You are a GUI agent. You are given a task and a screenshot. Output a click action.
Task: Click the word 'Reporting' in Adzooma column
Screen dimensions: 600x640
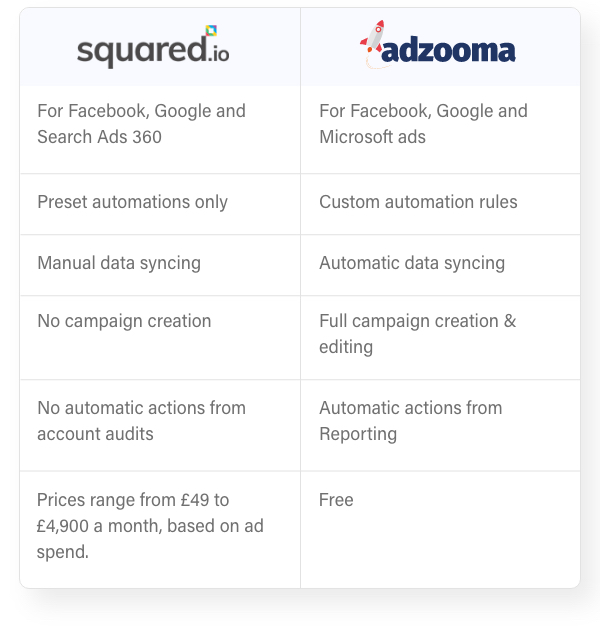point(358,434)
